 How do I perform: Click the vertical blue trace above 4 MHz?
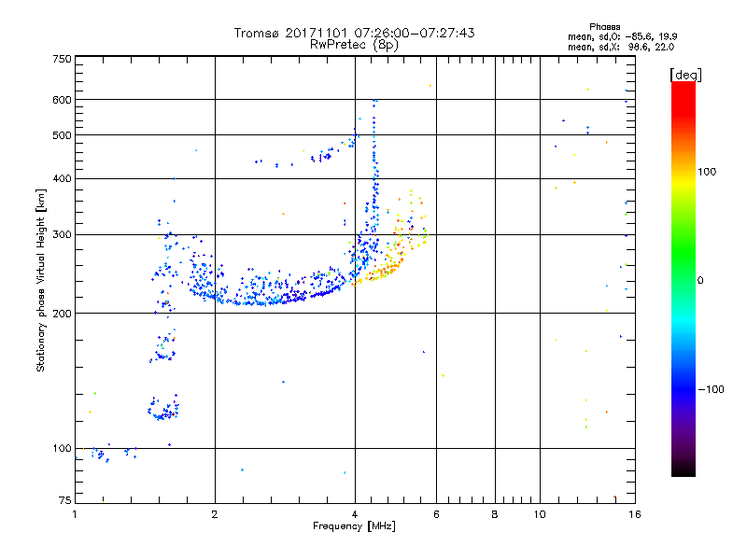(375, 176)
